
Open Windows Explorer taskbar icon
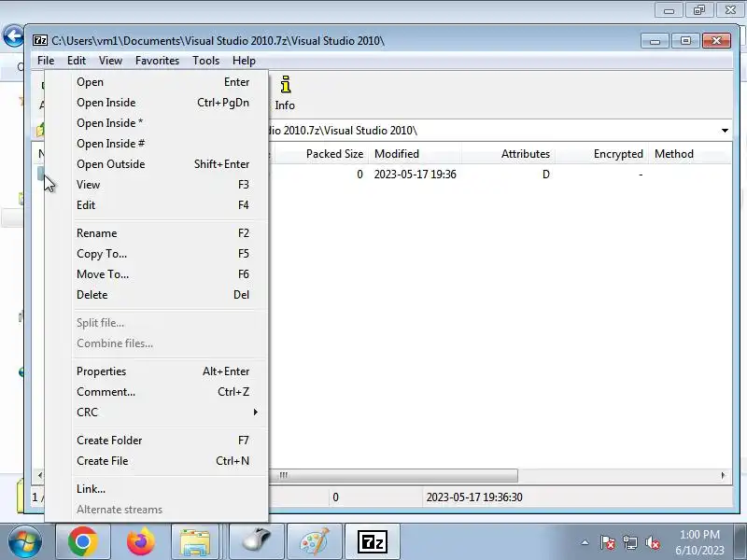(x=195, y=541)
